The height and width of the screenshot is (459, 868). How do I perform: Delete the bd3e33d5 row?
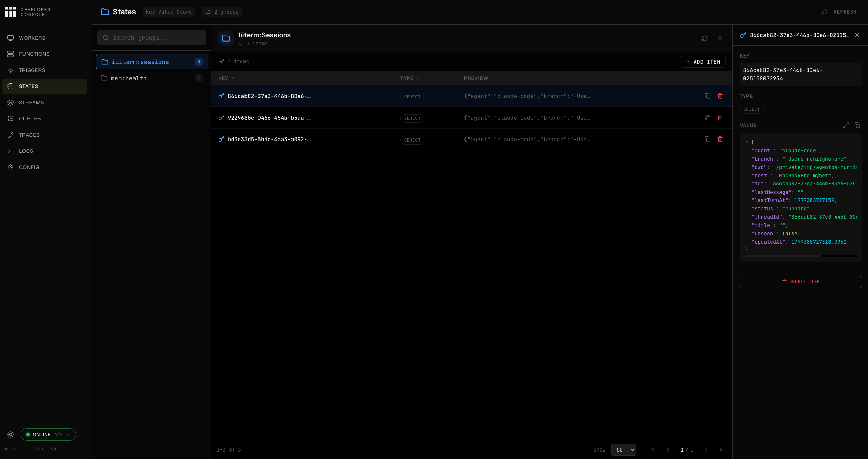pyautogui.click(x=720, y=139)
